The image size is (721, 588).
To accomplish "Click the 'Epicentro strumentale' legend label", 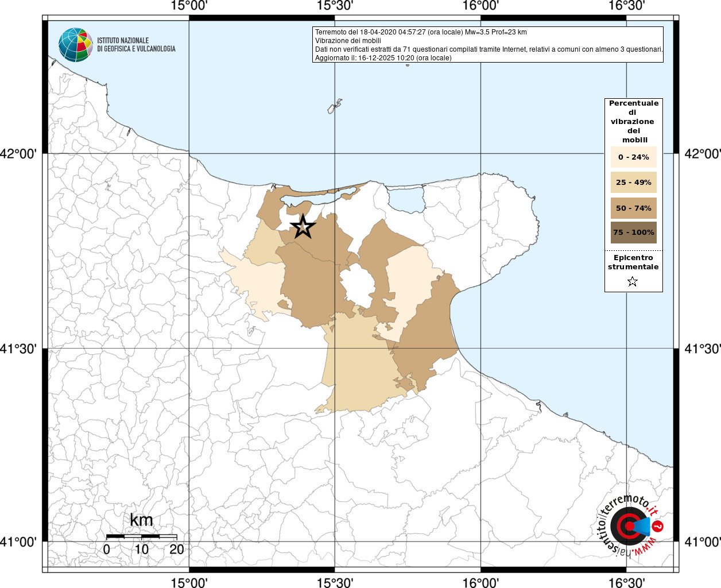I will click(x=633, y=262).
